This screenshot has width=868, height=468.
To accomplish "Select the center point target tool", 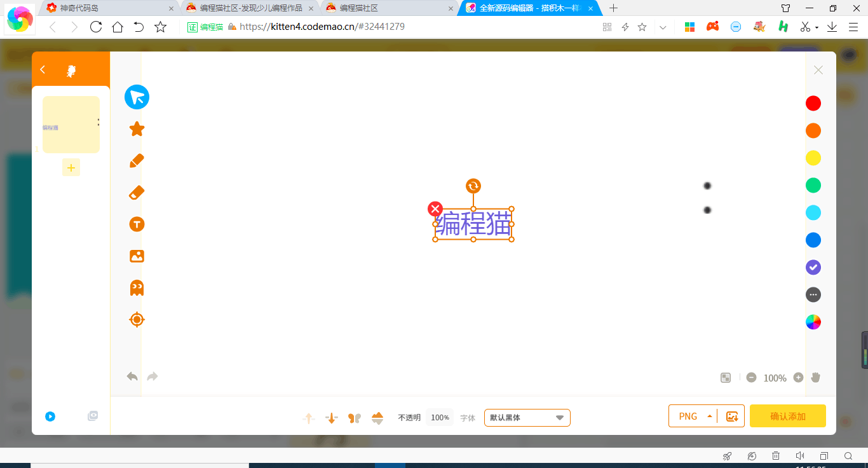I will click(x=137, y=319).
